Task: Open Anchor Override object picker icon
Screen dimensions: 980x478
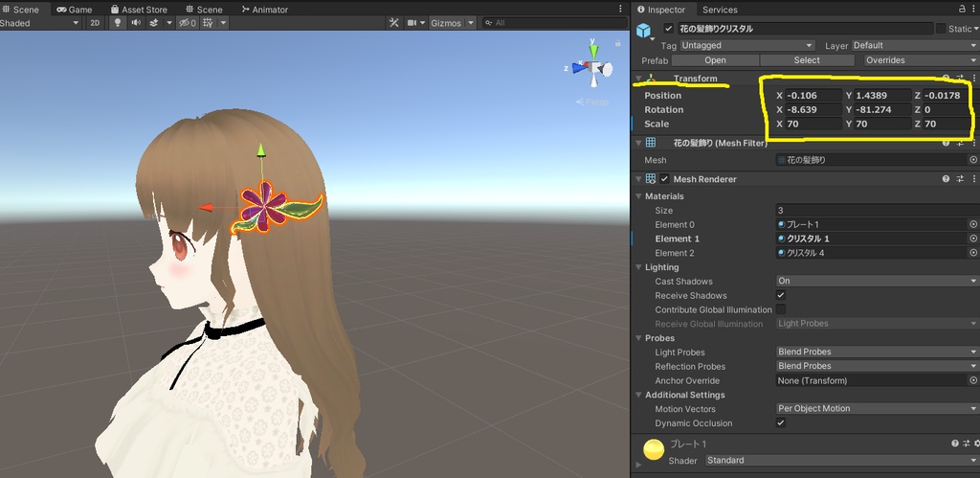Action: click(x=973, y=380)
